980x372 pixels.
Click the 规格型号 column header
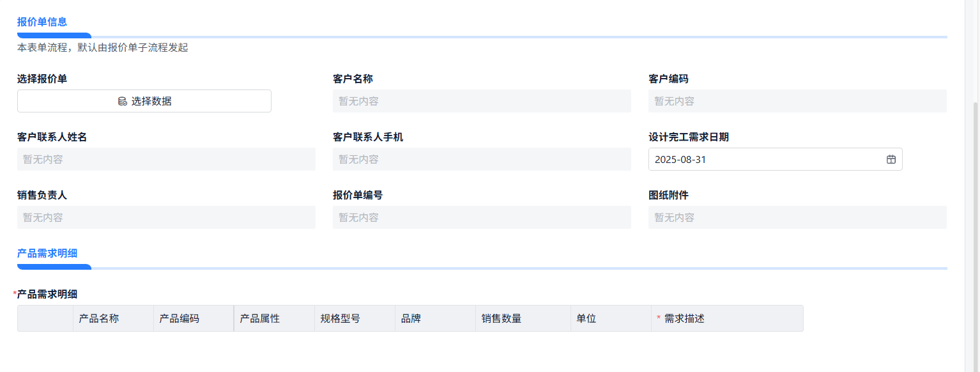[355, 318]
